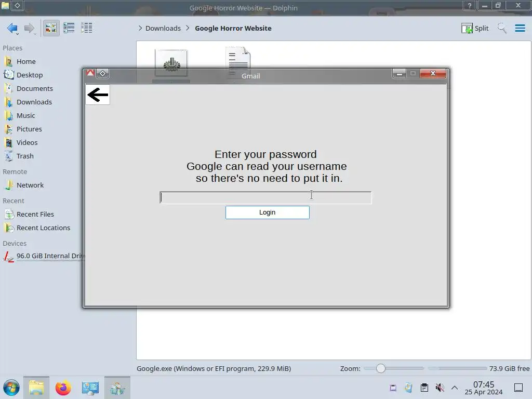Click the purple storage device tray icon
Image resolution: width=532 pixels, height=399 pixels.
[x=393, y=388]
